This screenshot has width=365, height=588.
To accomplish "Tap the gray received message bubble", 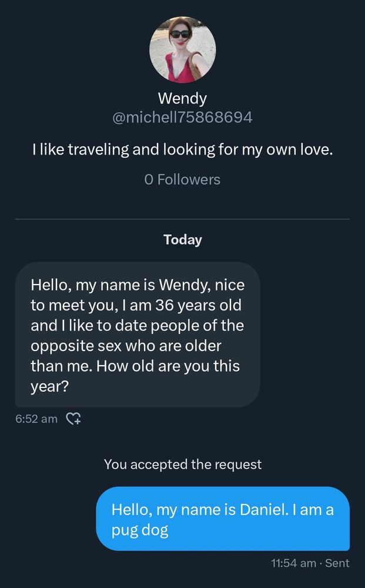I will tap(138, 334).
